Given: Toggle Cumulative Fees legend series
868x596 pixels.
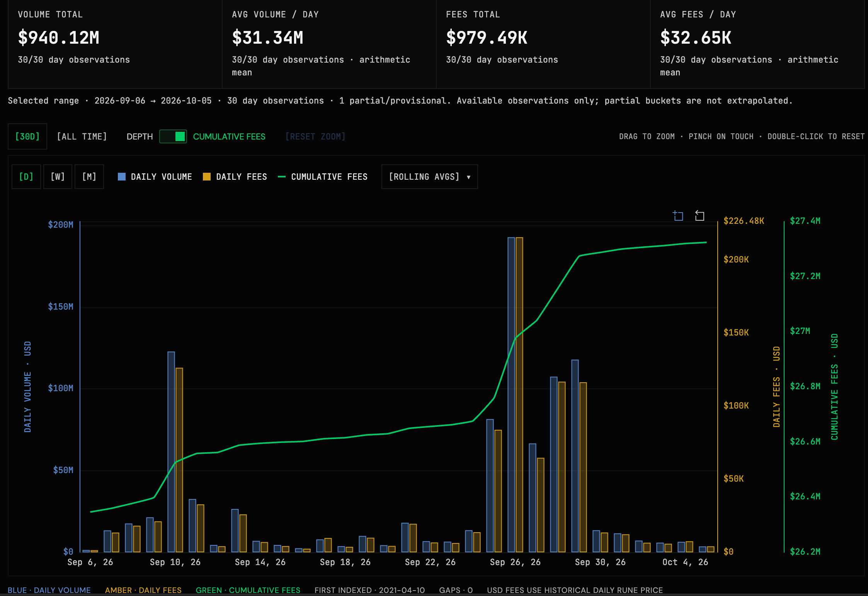Looking at the screenshot, I should point(323,177).
